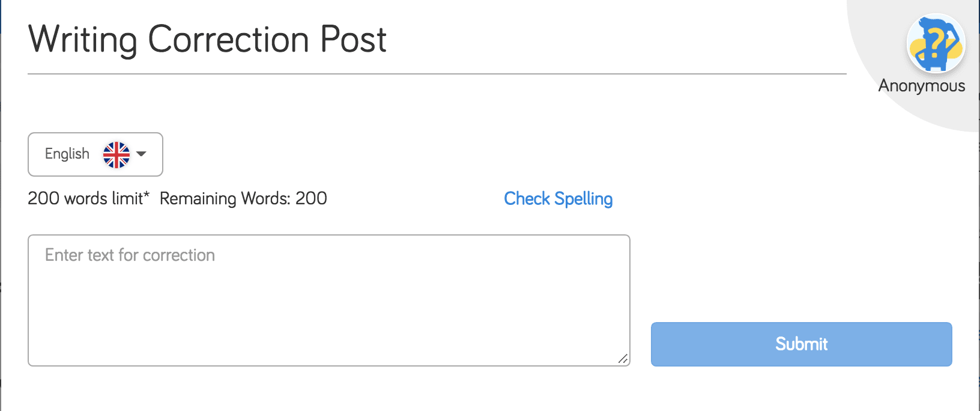Click the divider line under the heading

click(x=437, y=74)
